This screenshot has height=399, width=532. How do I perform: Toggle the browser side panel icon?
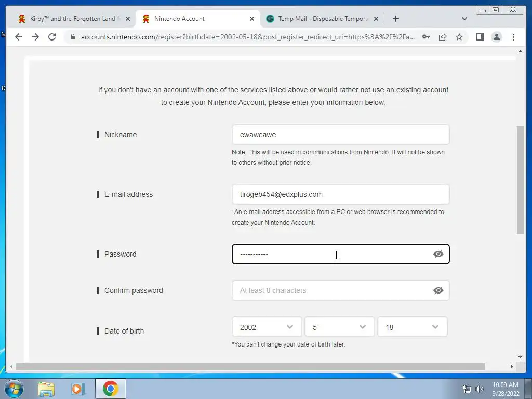click(x=480, y=37)
